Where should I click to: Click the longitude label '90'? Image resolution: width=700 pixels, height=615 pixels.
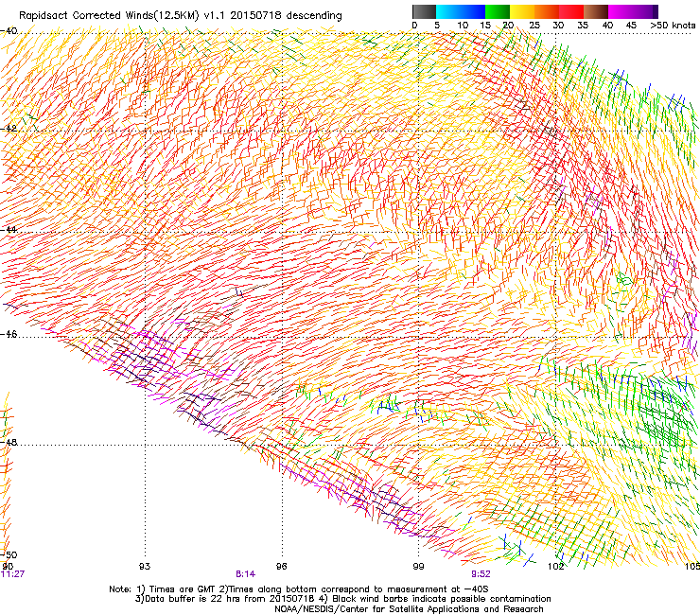coord(8,566)
